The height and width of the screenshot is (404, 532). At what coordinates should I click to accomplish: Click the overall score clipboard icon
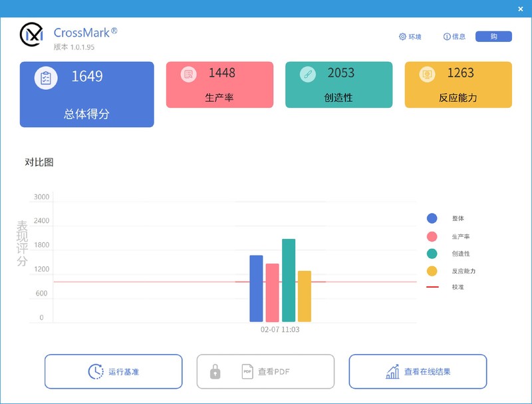pos(46,78)
